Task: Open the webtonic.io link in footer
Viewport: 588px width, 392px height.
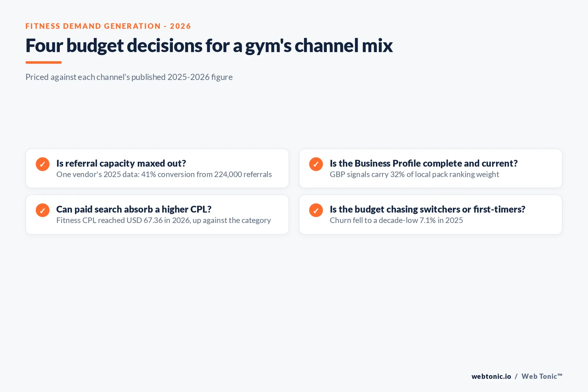Action: pyautogui.click(x=491, y=376)
